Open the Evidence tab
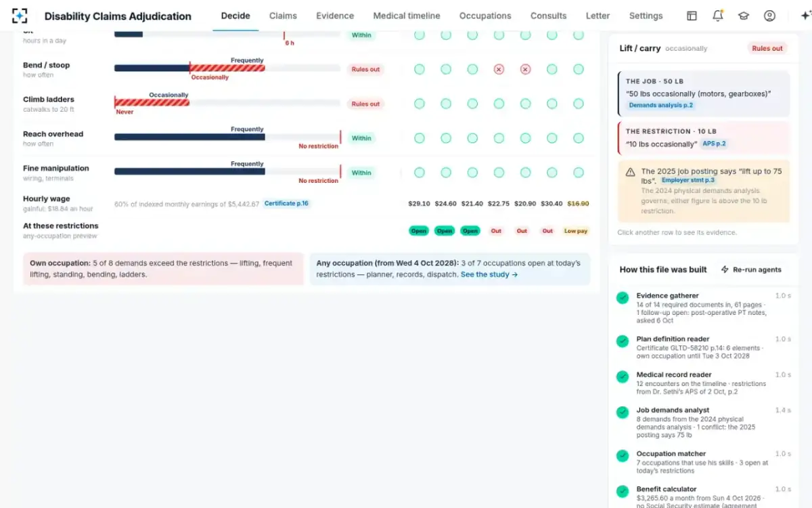The height and width of the screenshot is (508, 812). 335,16
